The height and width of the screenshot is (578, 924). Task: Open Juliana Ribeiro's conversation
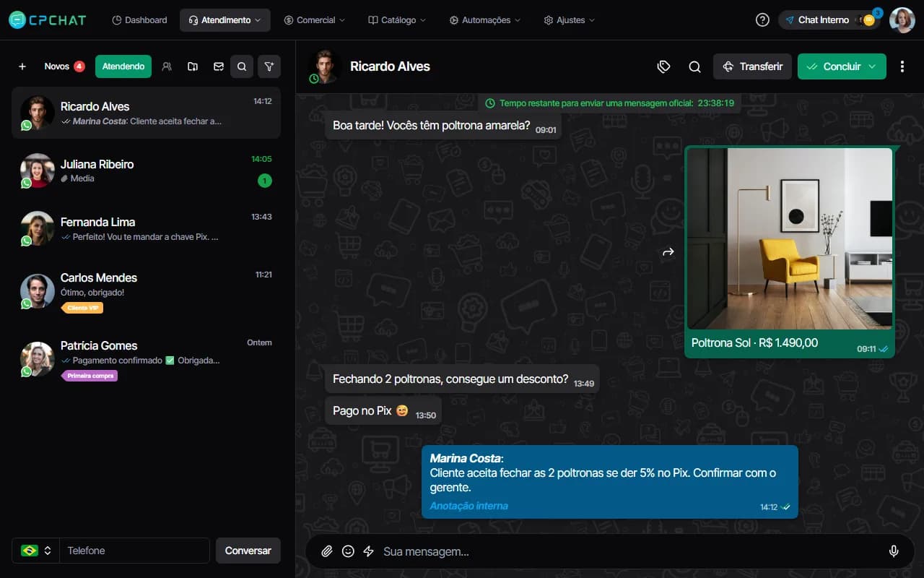coord(146,171)
